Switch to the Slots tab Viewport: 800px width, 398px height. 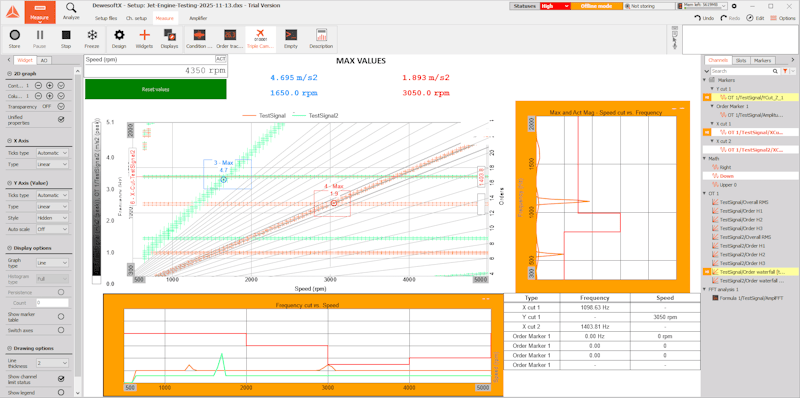click(x=740, y=60)
